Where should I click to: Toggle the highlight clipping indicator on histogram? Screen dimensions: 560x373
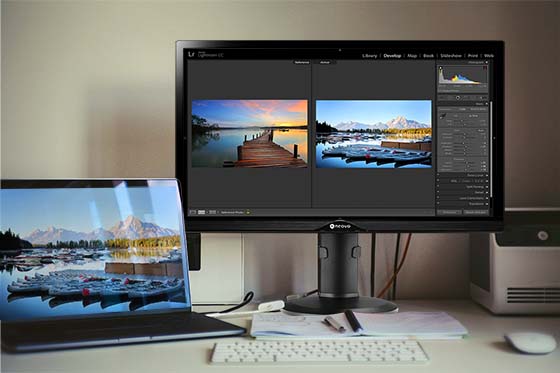[x=485, y=68]
